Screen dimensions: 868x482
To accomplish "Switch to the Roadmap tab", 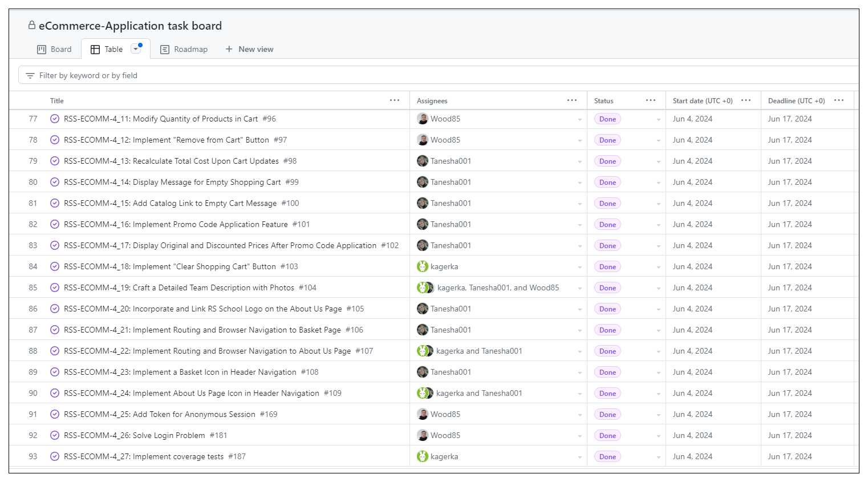I will tap(184, 50).
